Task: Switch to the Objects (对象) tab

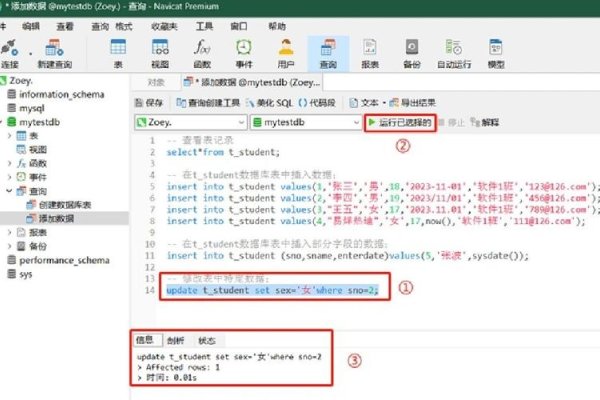Action: pyautogui.click(x=156, y=82)
